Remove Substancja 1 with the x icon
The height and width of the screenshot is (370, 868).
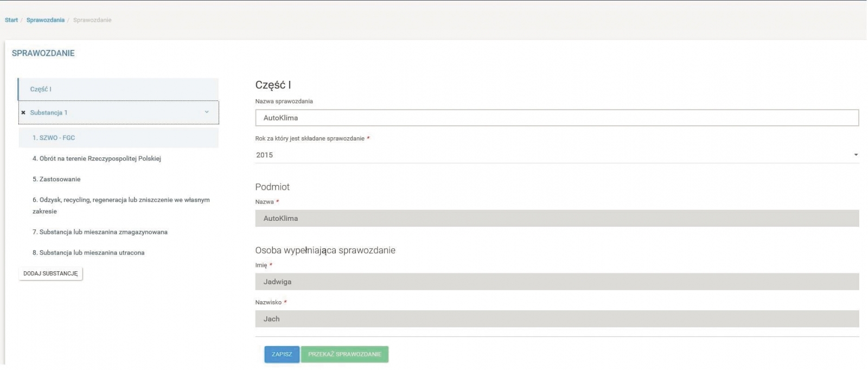point(23,113)
